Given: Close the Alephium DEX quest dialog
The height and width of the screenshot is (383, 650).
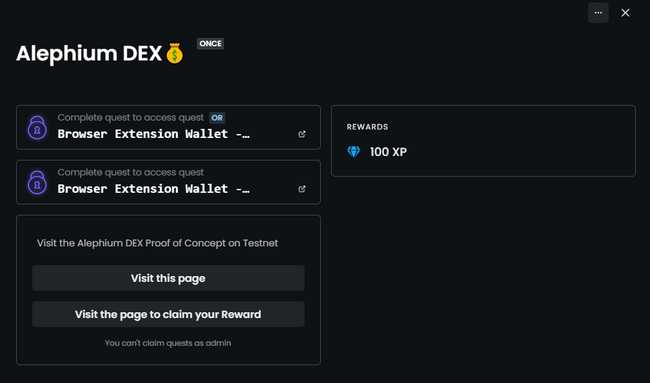Looking at the screenshot, I should (x=626, y=13).
